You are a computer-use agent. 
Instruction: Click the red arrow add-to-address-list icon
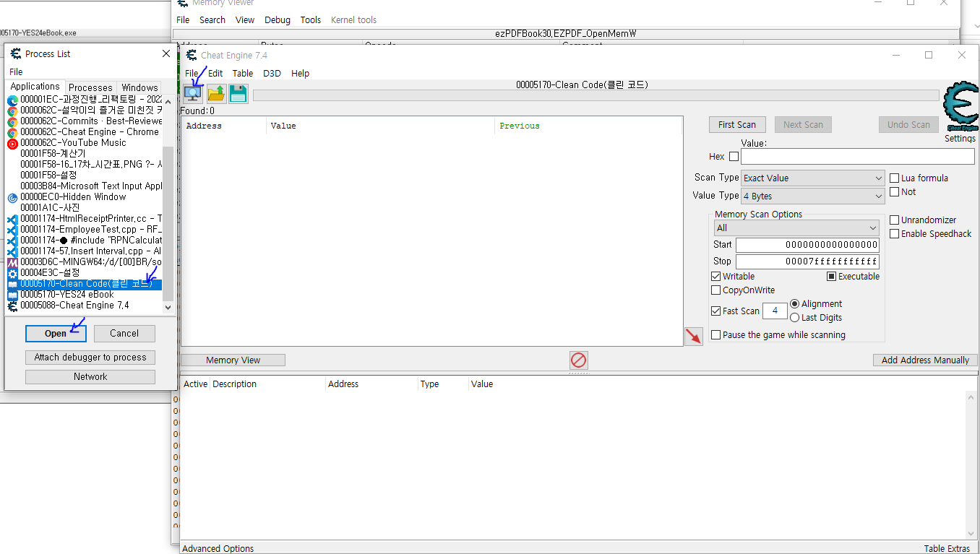click(693, 337)
